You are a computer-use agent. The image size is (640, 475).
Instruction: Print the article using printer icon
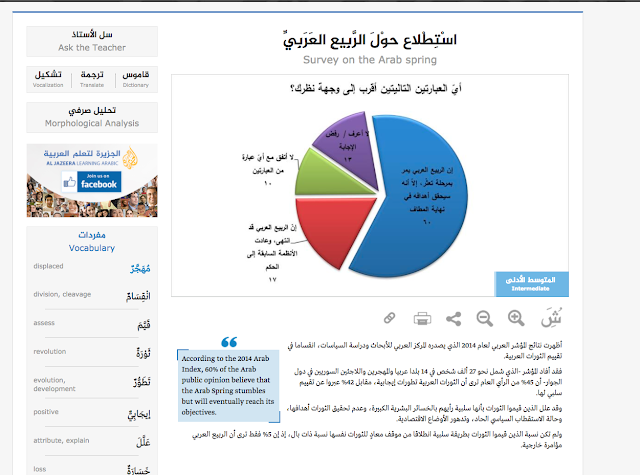(x=422, y=318)
